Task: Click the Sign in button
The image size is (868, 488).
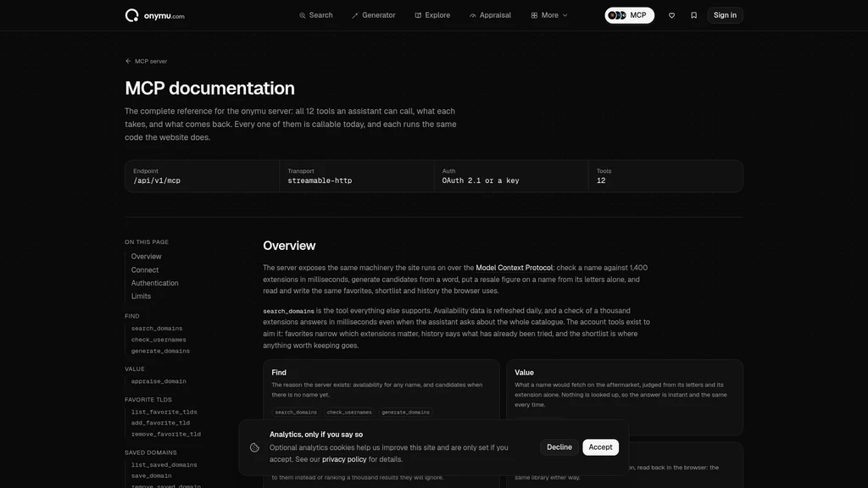Action: pos(725,15)
